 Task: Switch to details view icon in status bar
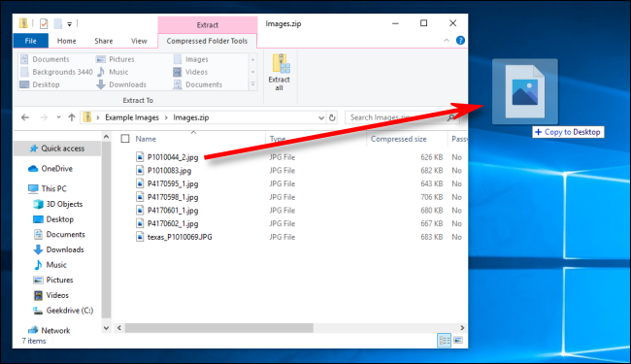click(x=444, y=341)
